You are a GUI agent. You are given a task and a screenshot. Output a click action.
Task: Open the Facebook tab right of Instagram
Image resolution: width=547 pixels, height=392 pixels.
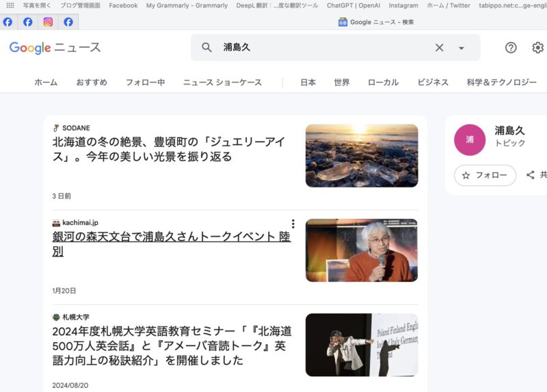click(x=68, y=22)
